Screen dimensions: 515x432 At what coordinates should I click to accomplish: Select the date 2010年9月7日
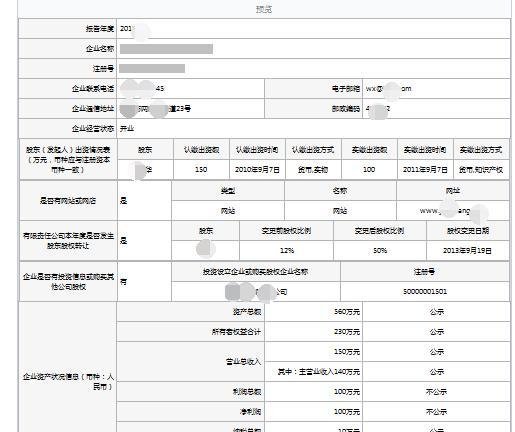[x=257, y=170]
